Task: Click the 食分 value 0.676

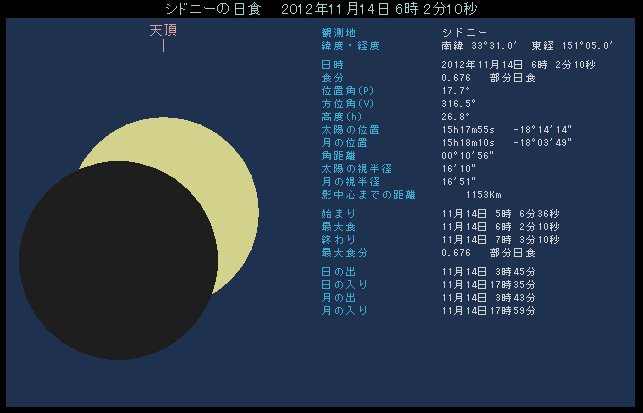Action: coord(457,78)
